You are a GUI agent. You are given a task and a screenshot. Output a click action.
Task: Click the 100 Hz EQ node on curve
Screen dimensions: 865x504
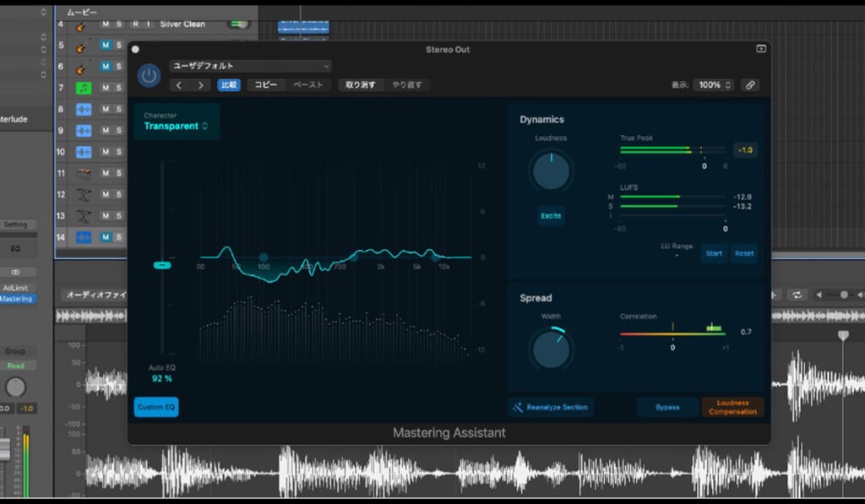(264, 257)
